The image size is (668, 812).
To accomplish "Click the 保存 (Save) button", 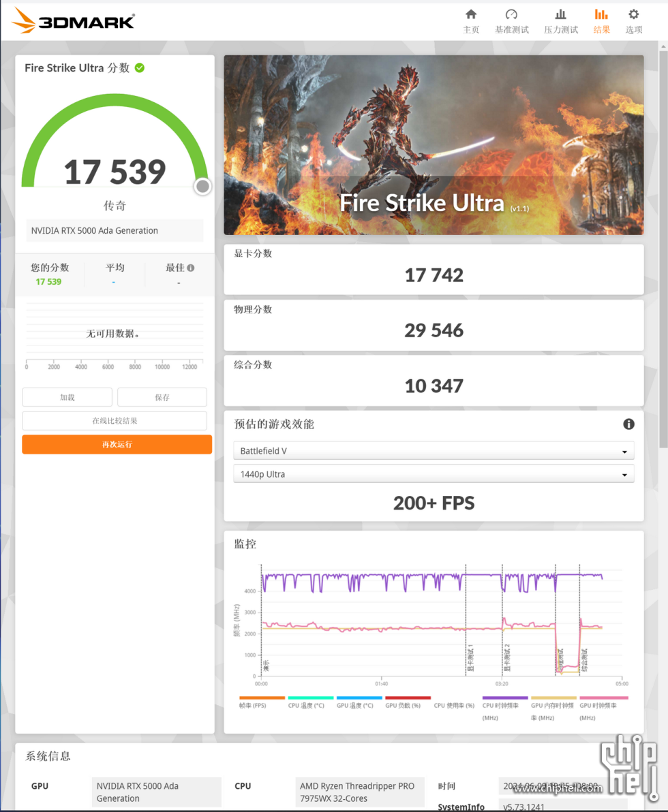I will click(162, 397).
